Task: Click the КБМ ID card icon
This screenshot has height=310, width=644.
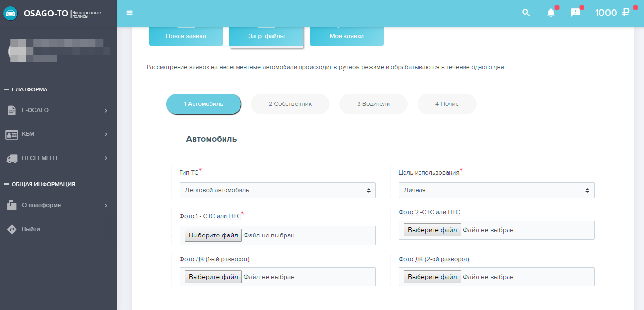Action: pos(12,134)
